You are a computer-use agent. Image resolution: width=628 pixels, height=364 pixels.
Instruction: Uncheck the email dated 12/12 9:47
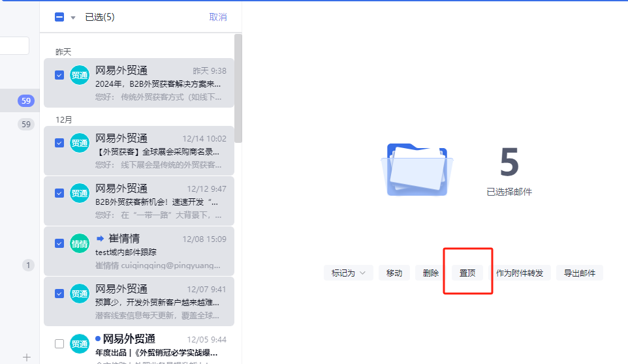pyautogui.click(x=59, y=193)
